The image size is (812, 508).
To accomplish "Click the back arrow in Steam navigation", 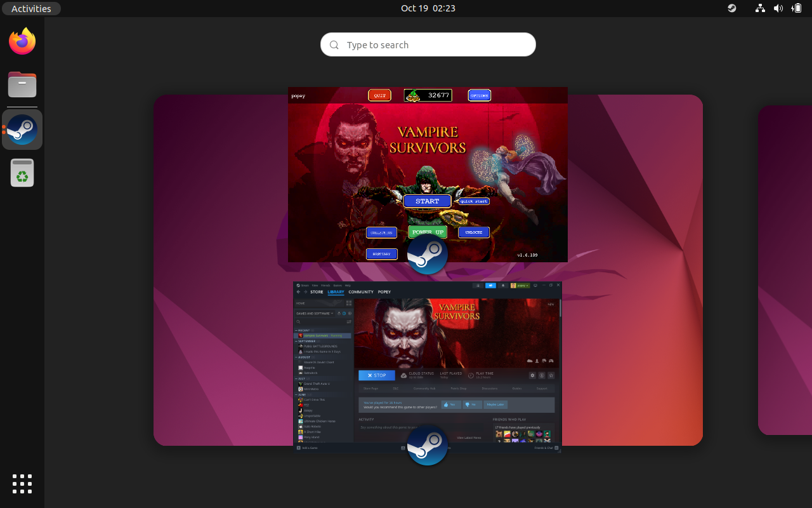I will coord(298,292).
